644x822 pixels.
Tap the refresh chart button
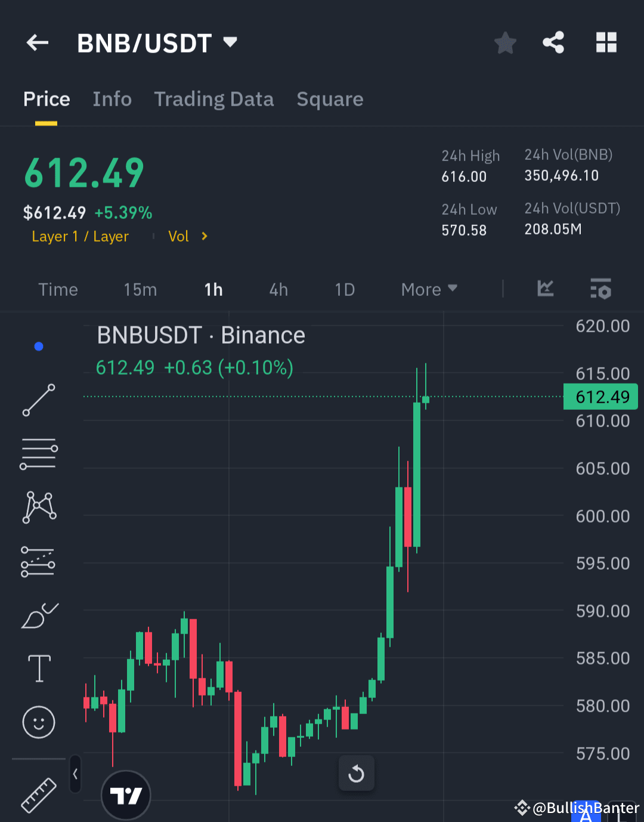356,773
